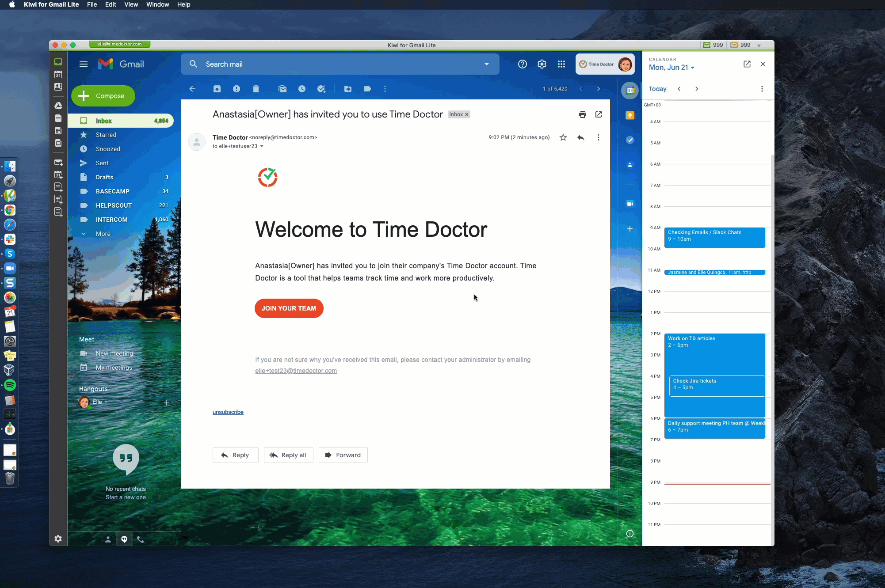Open Spotify from the Dock
885x588 pixels.
pyautogui.click(x=10, y=385)
